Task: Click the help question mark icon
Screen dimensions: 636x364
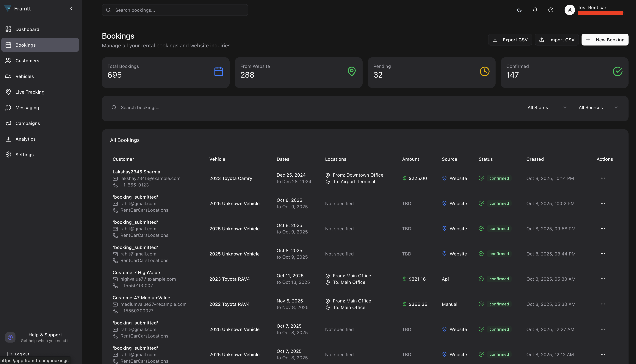Action: pyautogui.click(x=551, y=10)
